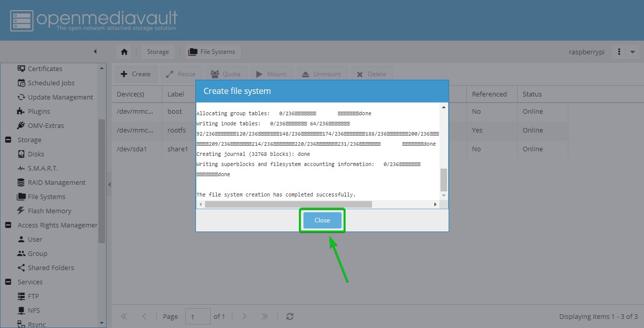Click the Flash Memory bolt icon
The width and height of the screenshot is (644, 328).
[21, 211]
